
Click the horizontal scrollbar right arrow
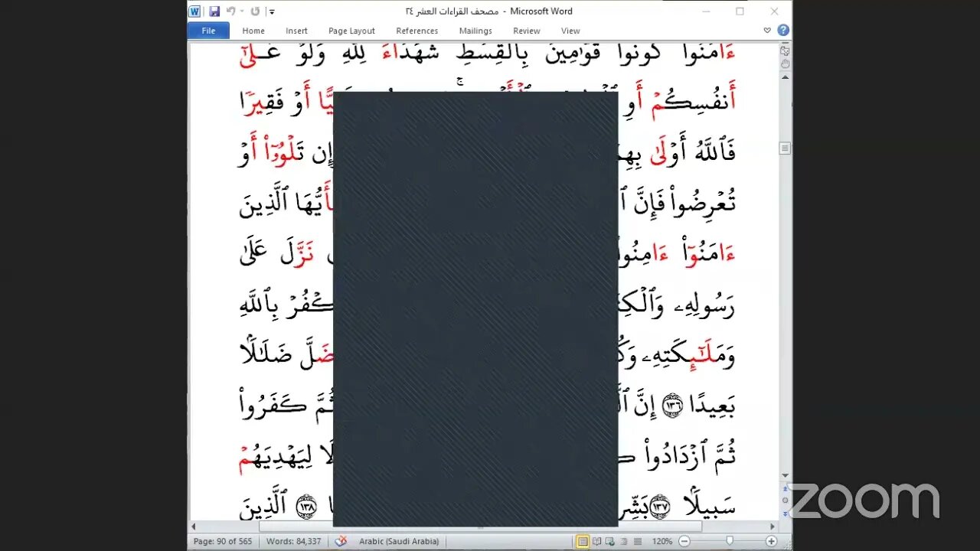pos(773,527)
